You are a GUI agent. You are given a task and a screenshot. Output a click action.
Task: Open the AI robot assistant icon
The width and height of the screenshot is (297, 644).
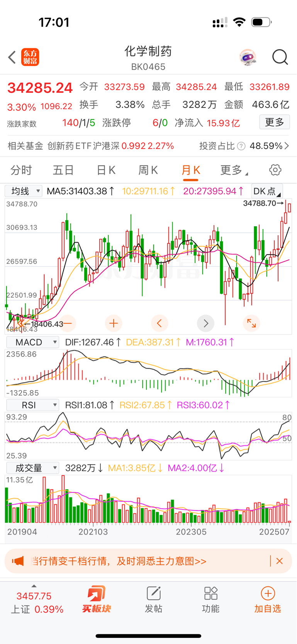click(x=248, y=57)
